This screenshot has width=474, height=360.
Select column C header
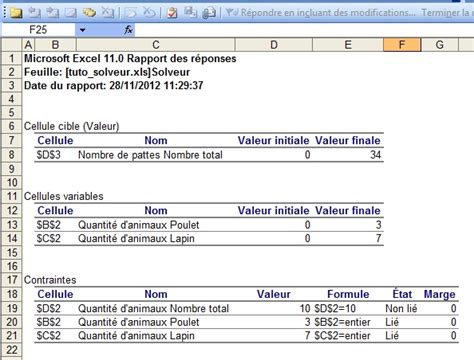156,45
